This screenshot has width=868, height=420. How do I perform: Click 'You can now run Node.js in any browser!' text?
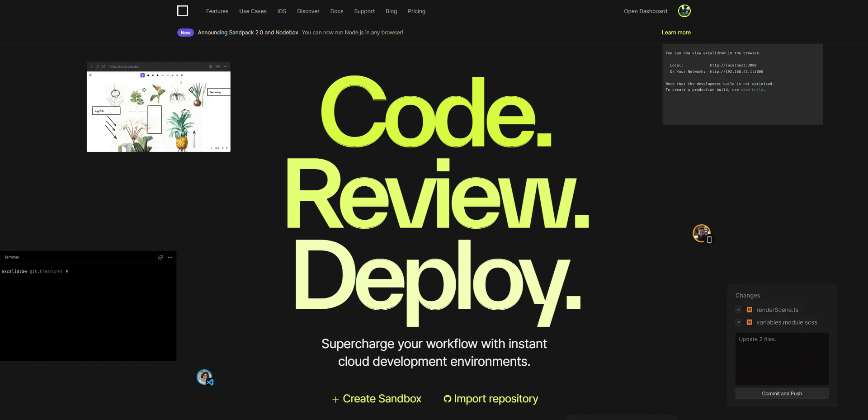(x=352, y=33)
